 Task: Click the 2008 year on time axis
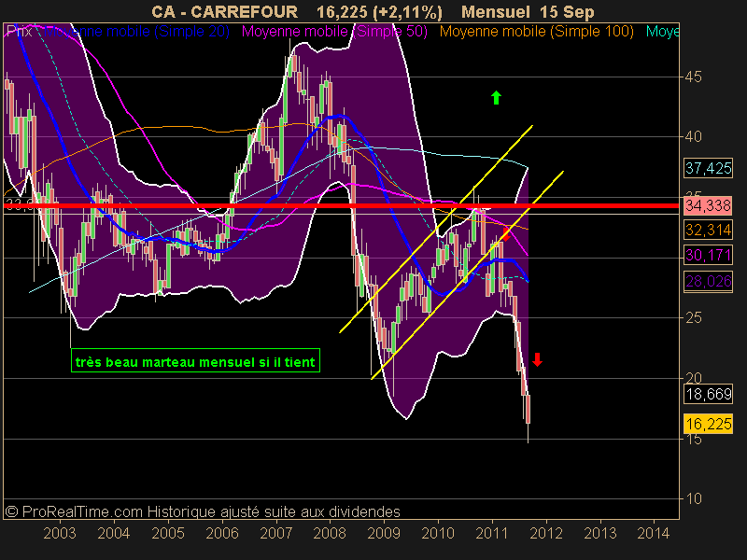click(330, 533)
